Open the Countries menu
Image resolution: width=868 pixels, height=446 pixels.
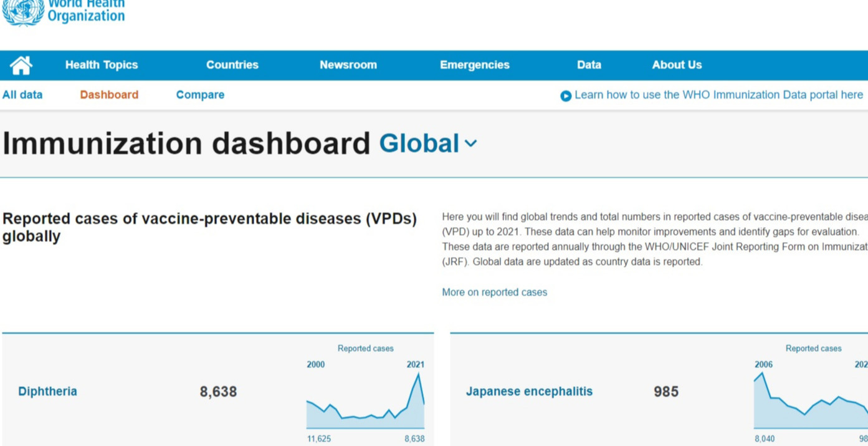tap(232, 65)
